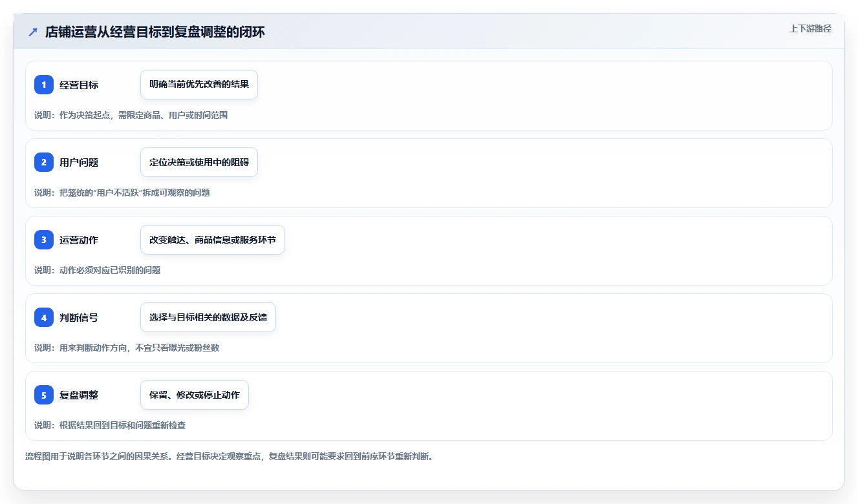Click the note 根据结果回到目标和问题重新检查
This screenshot has height=504, width=858.
tap(111, 425)
